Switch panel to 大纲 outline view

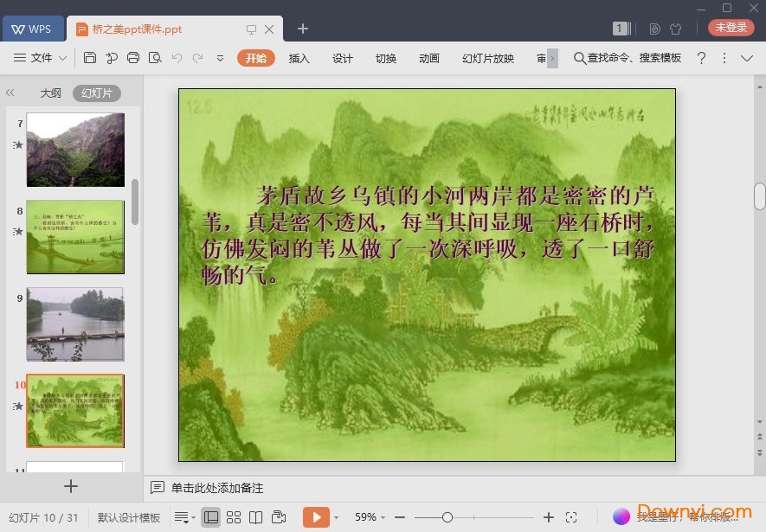tap(50, 93)
